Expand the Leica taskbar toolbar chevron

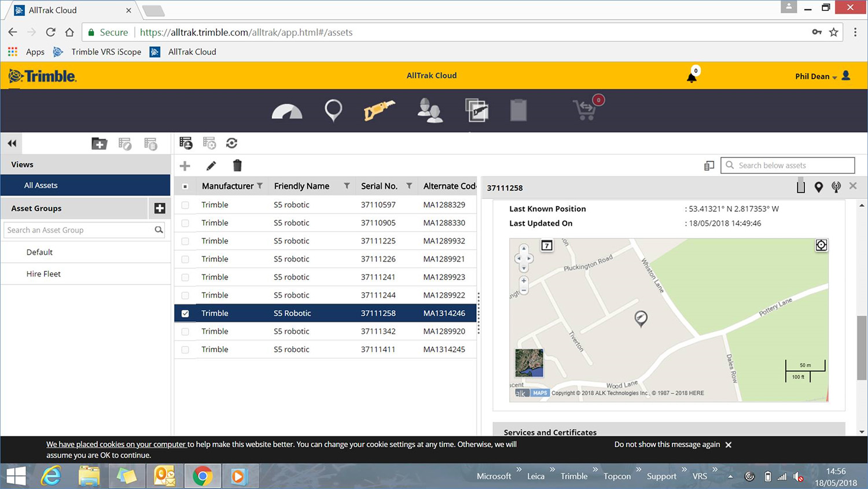point(552,469)
